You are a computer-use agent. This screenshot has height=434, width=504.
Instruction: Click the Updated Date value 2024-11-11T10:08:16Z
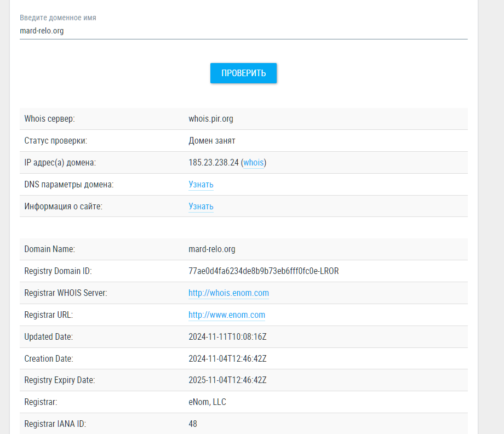coord(227,336)
